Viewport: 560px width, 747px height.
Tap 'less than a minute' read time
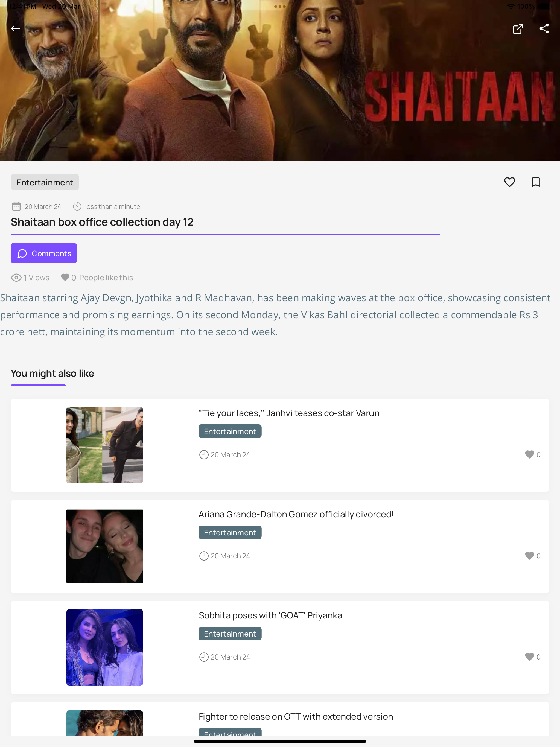112,206
